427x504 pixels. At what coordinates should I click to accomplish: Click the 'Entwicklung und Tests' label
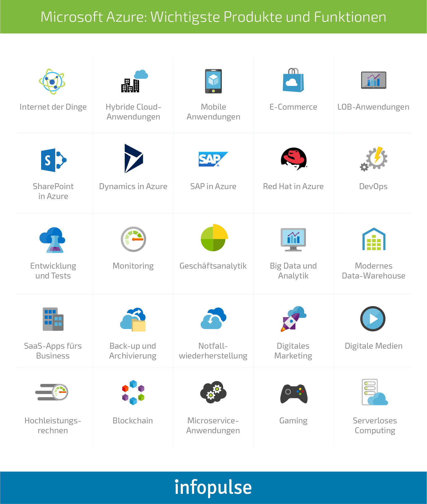(x=53, y=271)
